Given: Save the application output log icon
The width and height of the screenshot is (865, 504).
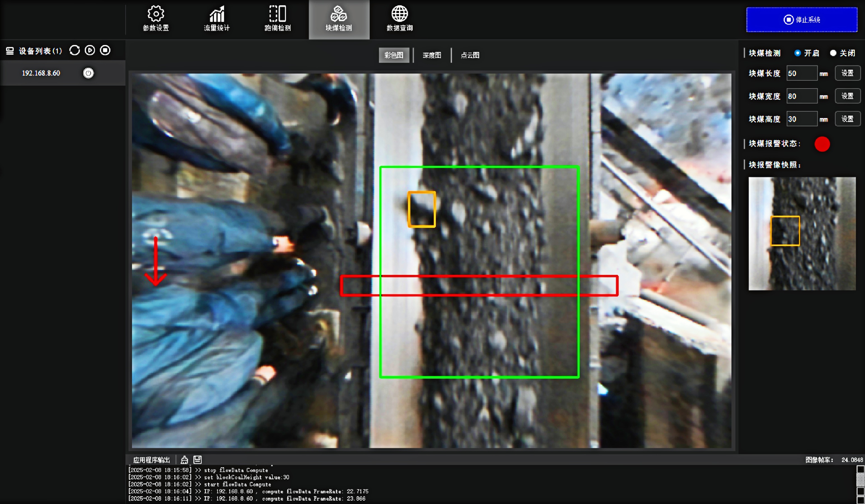Looking at the screenshot, I should click(197, 460).
